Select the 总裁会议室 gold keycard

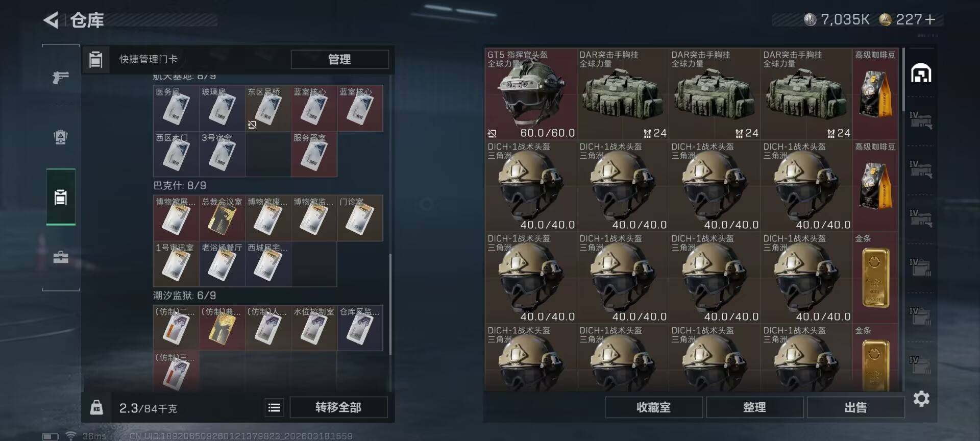pos(222,218)
